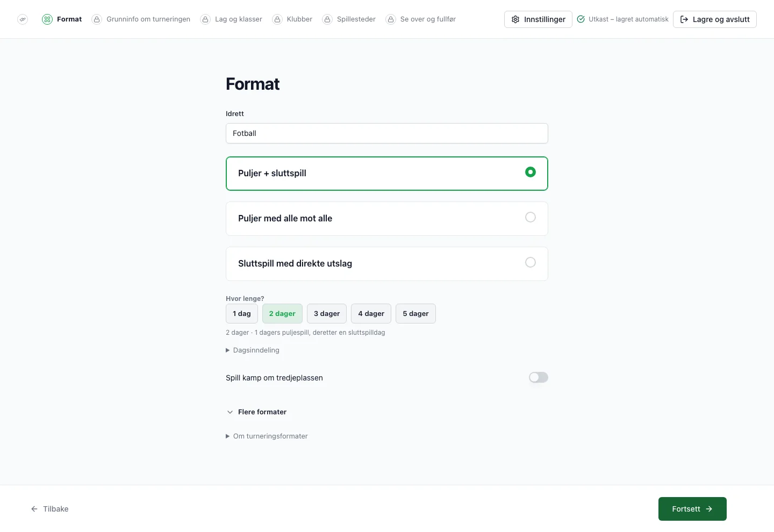Viewport: 774px width, 532px height.
Task: Click the app logo icon at top left
Action: (23, 19)
